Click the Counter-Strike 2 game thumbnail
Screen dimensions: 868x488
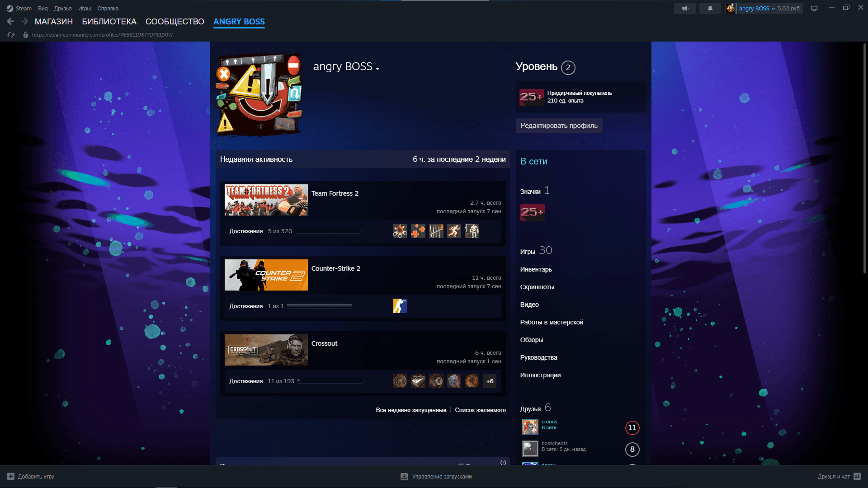pos(266,275)
